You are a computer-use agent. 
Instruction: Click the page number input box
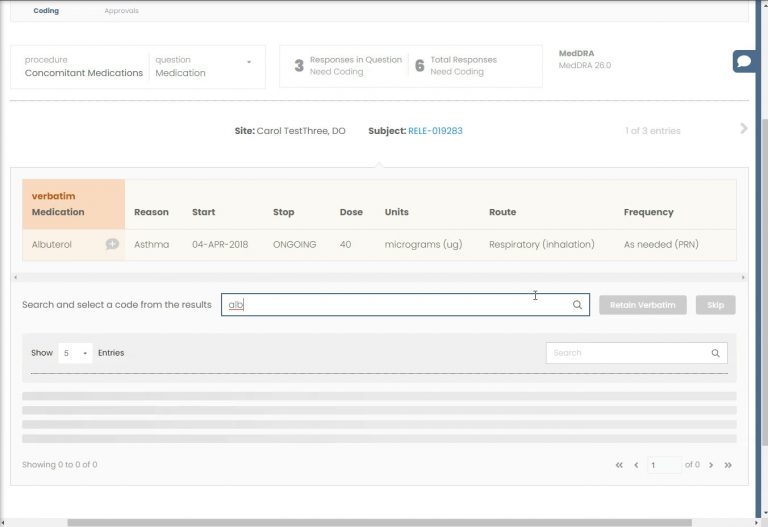(x=663, y=465)
